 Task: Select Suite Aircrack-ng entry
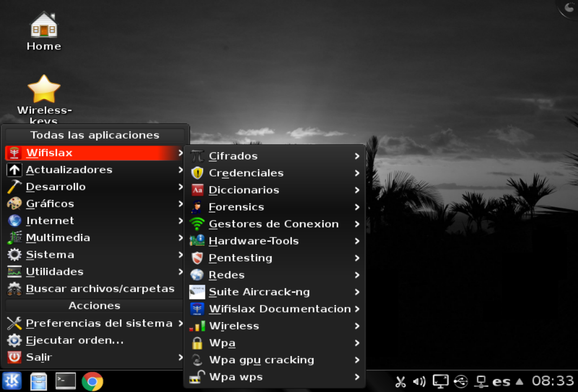275,292
